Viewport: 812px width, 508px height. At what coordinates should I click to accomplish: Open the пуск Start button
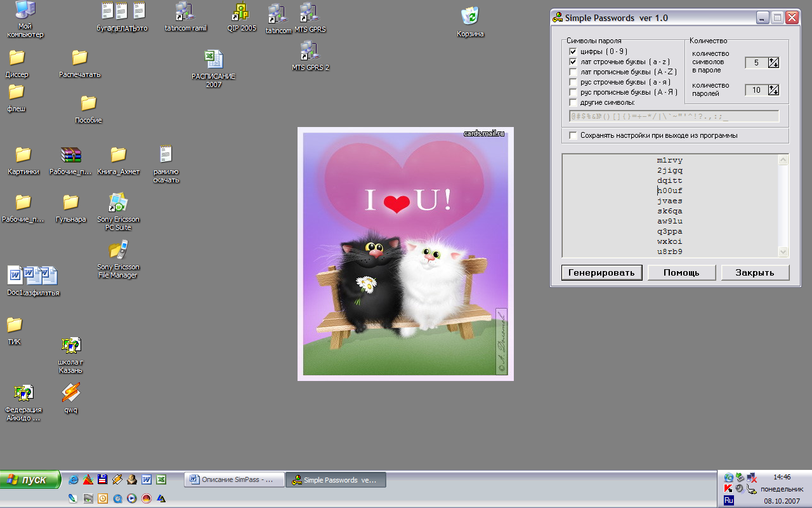(x=30, y=479)
